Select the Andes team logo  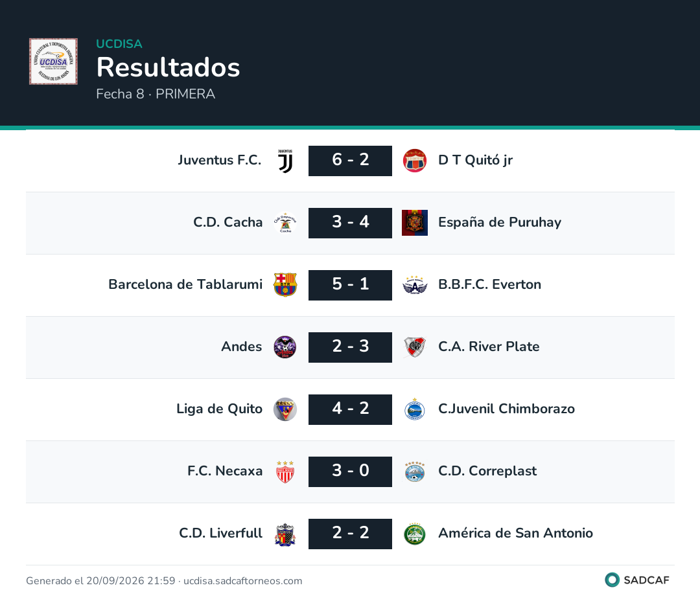(x=285, y=347)
